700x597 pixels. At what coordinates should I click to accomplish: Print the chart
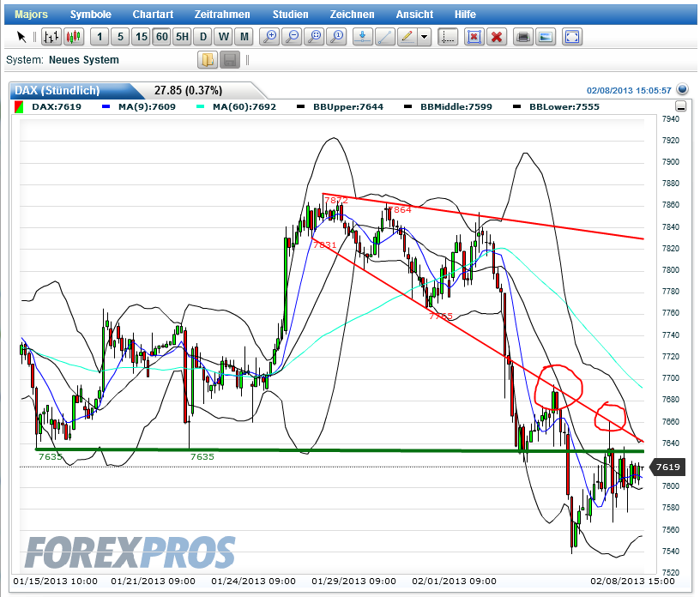tap(522, 37)
